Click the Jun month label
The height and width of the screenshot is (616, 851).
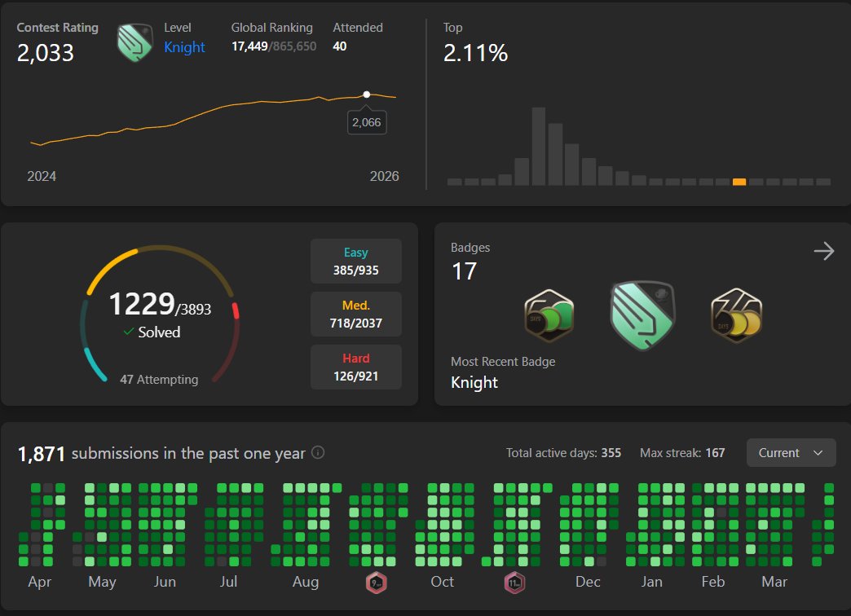click(x=165, y=582)
